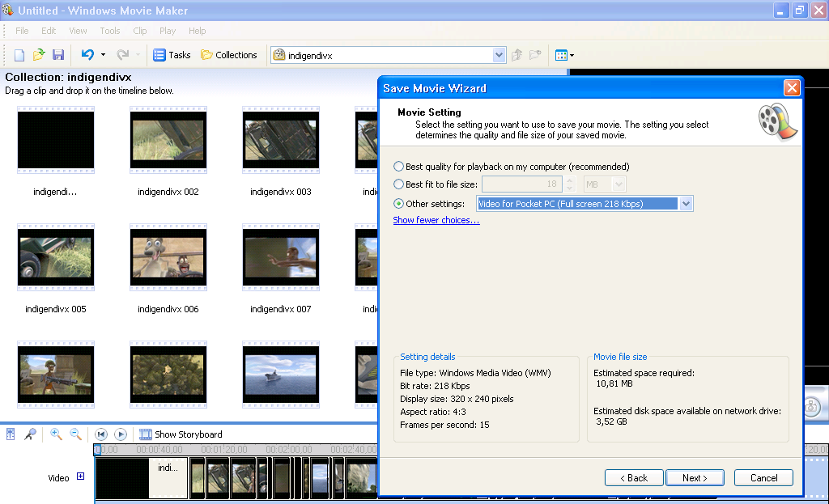
Task: Click the Next button
Action: point(695,477)
